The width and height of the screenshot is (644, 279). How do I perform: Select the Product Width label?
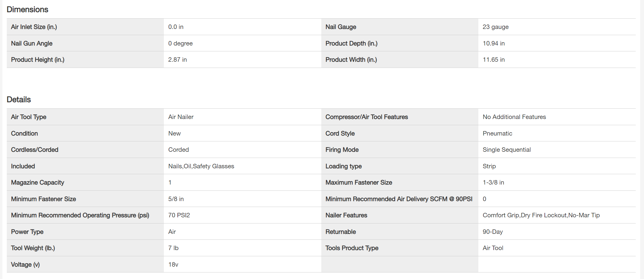(x=351, y=60)
